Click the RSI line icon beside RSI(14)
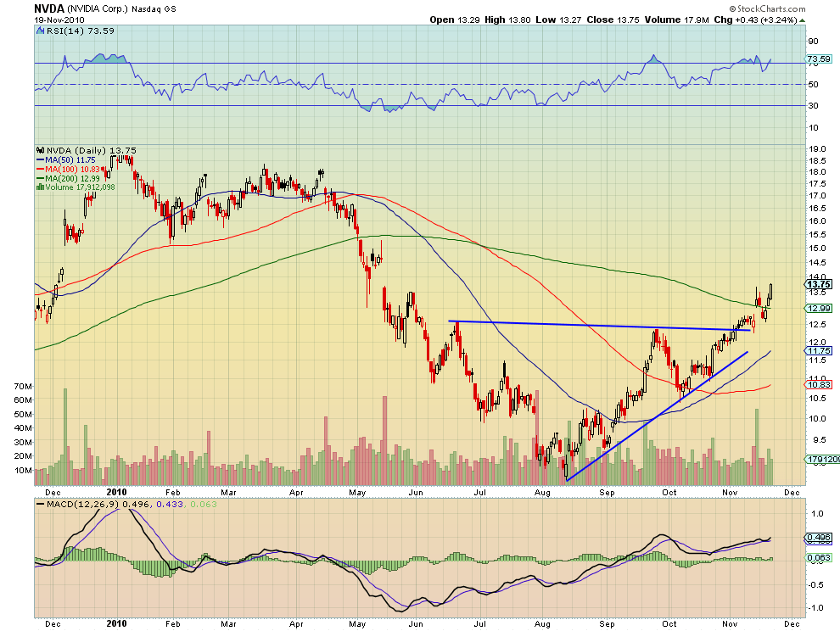The width and height of the screenshot is (840, 631). (x=40, y=31)
